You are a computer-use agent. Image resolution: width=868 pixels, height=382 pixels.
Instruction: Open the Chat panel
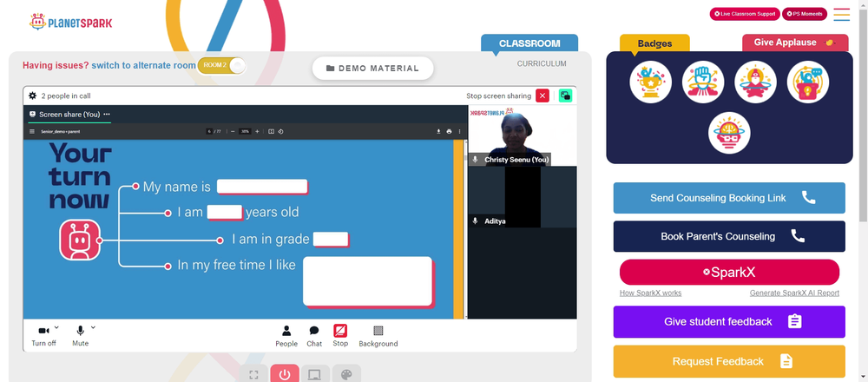314,336
